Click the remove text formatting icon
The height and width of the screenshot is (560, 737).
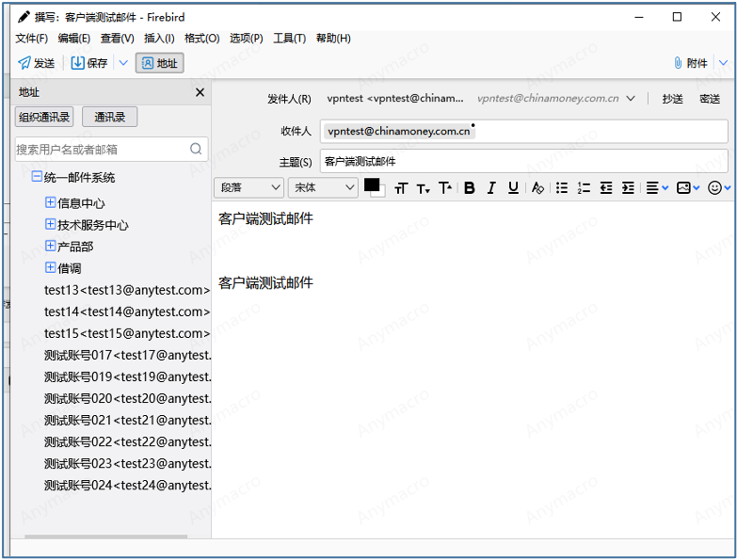pyautogui.click(x=537, y=188)
